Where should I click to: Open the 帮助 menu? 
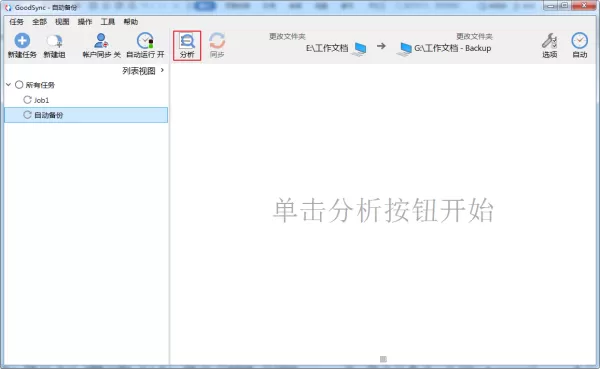pos(131,22)
